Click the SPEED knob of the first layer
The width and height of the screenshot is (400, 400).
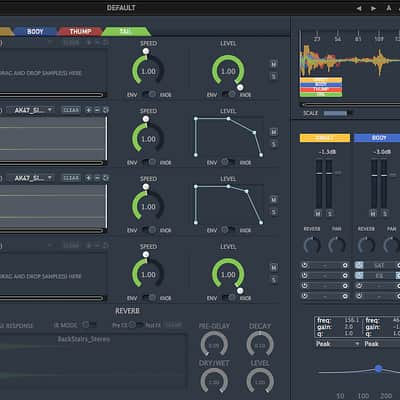pyautogui.click(x=148, y=70)
